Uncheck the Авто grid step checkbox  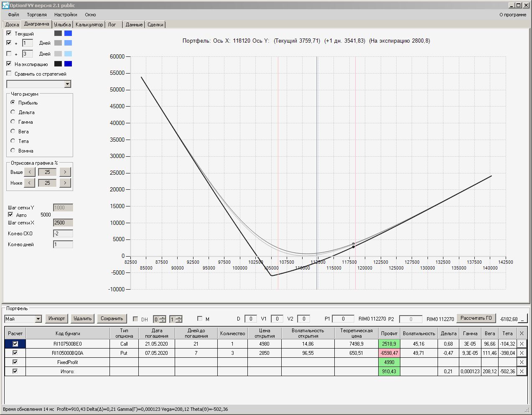[x=10, y=215]
